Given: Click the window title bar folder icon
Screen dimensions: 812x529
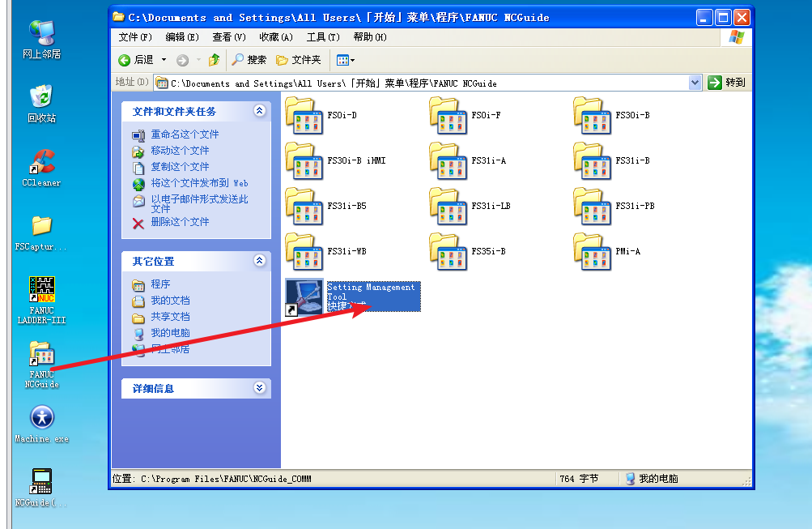Looking at the screenshot, I should 118,17.
